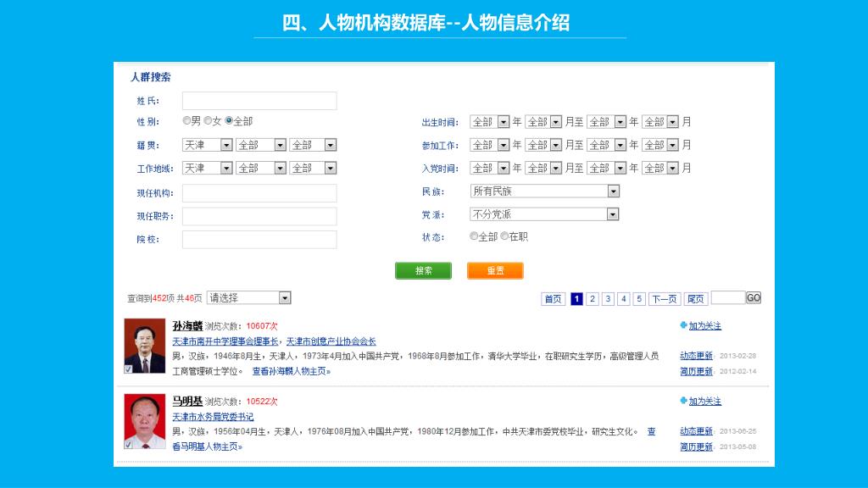Click 马明基's profile photo
This screenshot has width=868, height=488.
(x=144, y=421)
